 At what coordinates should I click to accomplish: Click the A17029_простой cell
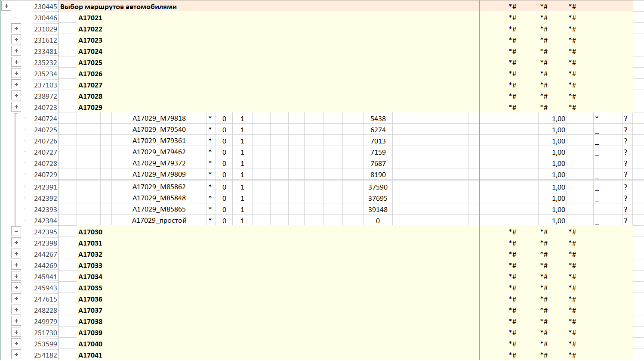tap(159, 221)
